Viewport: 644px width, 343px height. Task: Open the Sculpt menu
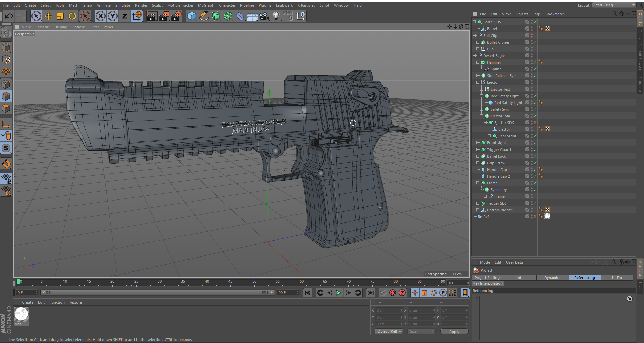(x=157, y=5)
